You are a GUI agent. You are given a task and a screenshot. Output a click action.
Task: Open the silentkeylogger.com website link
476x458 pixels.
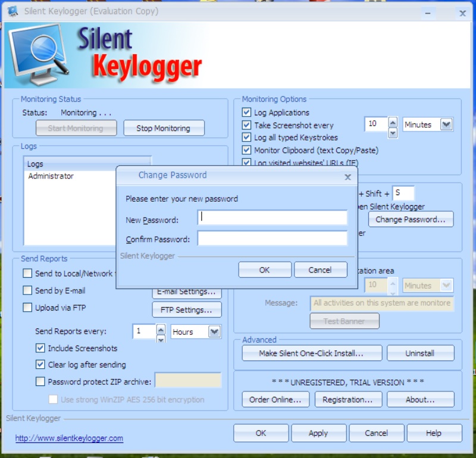coord(69,438)
